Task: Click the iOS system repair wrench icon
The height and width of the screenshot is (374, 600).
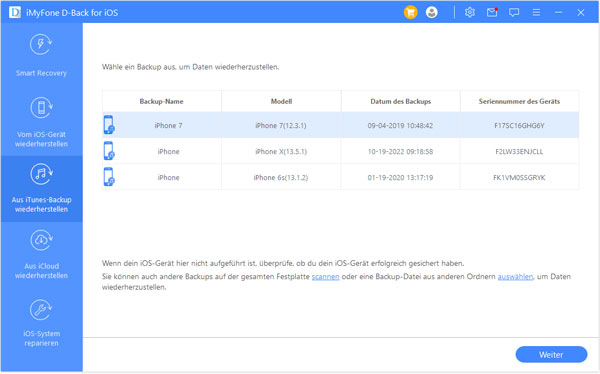Action: [41, 310]
